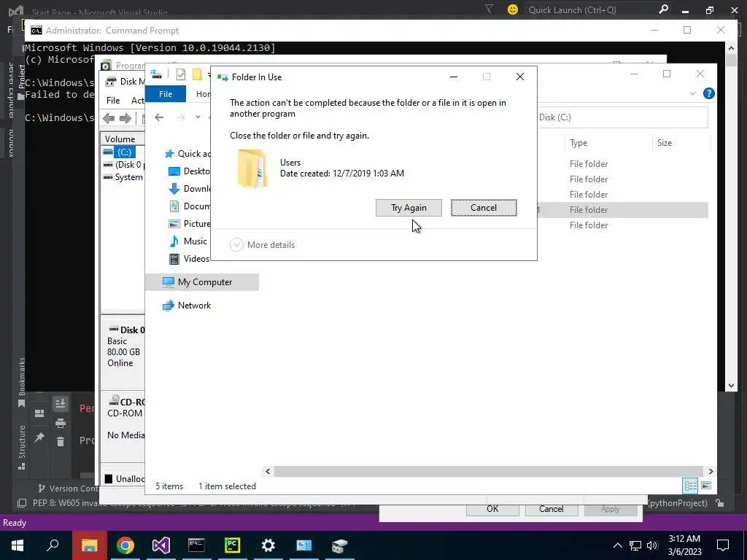Click the notifications flag icon in Visual Studio
Viewport: 747px width, 560px height.
click(489, 9)
